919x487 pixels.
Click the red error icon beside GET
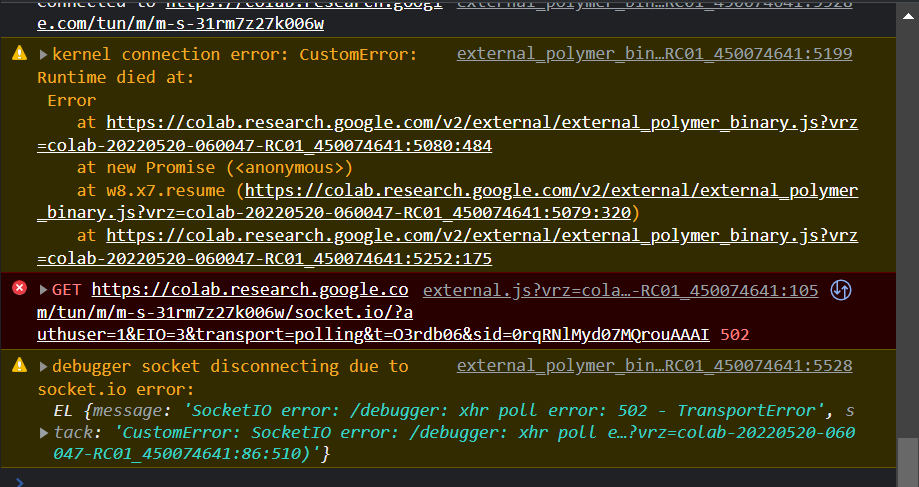click(19, 288)
